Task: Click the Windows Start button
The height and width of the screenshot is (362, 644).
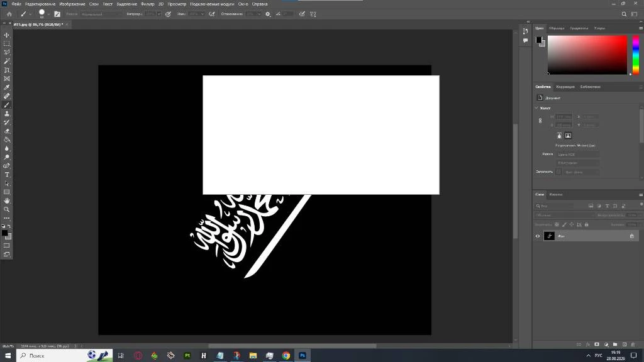Action: [x=8, y=356]
